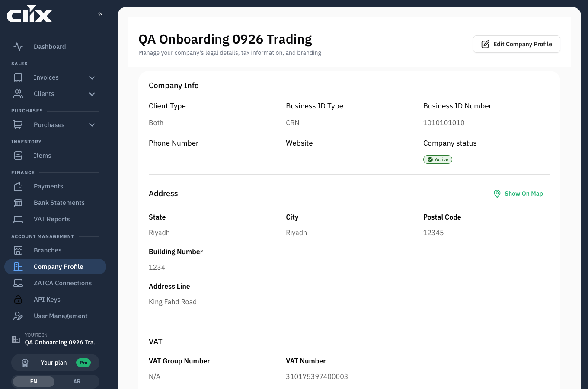Click the Clients people icon
This screenshot has width=588, height=389.
(18, 94)
